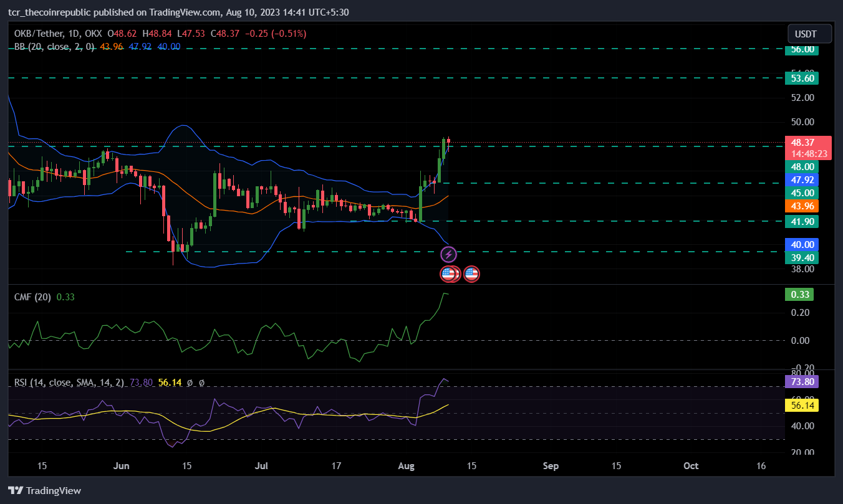Click the 38.00 price axis label

tap(802, 269)
